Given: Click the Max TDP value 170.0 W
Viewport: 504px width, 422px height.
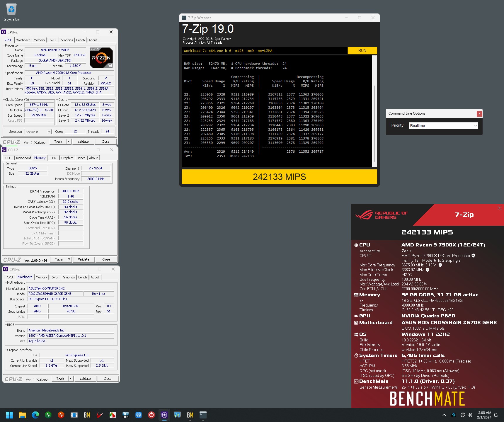Looking at the screenshot, I should pos(79,55).
